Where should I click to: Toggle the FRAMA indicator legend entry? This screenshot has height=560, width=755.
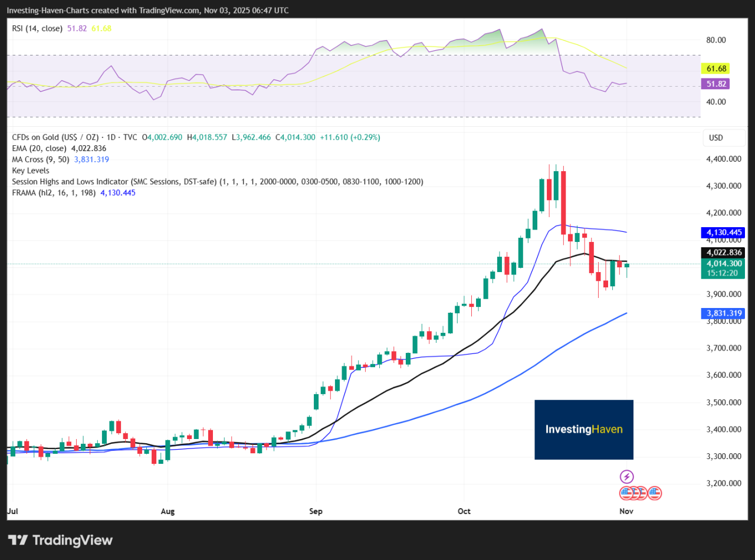coord(41,192)
